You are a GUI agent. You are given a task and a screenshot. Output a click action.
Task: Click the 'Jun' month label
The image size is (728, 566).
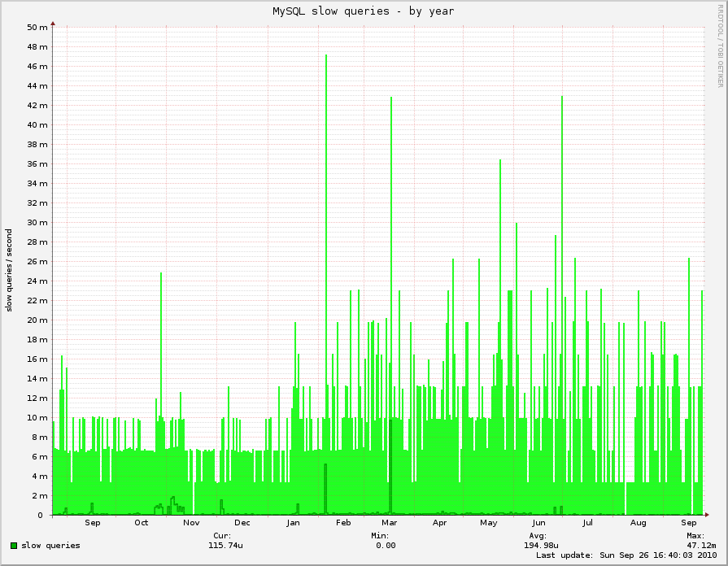pos(538,523)
